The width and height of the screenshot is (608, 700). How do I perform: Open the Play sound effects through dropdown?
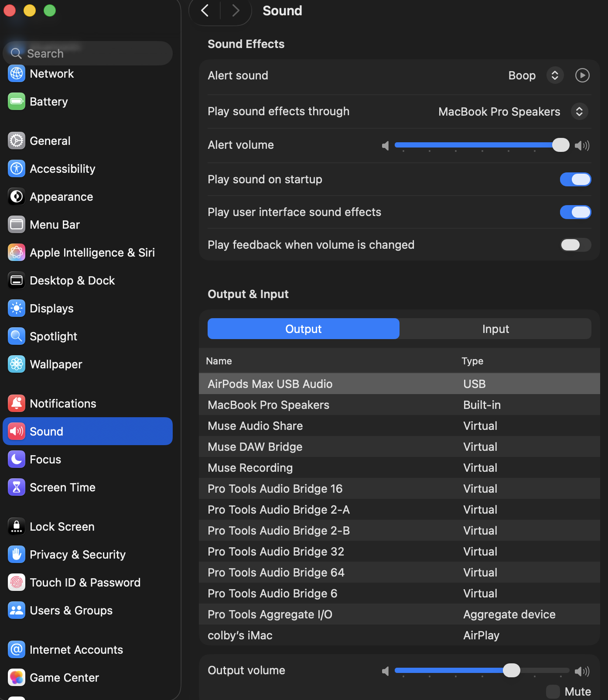[x=579, y=112]
